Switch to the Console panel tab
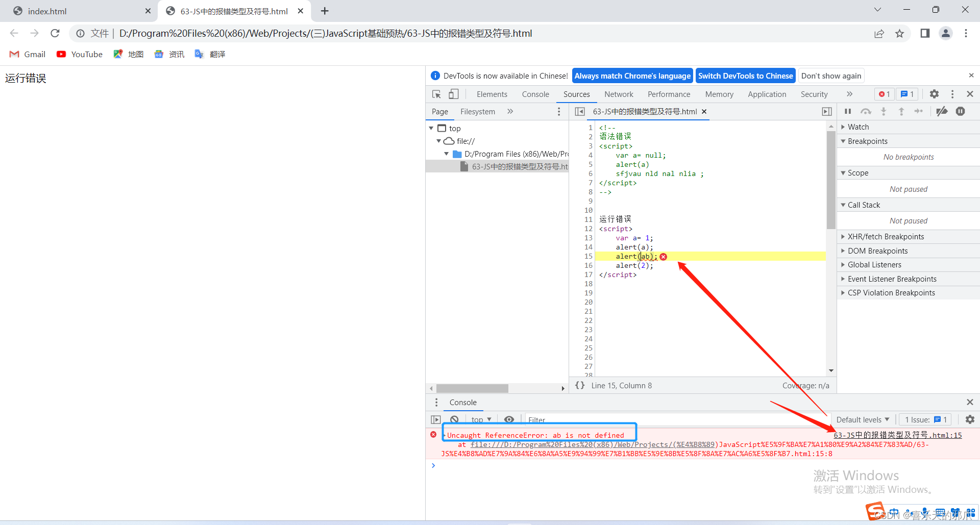This screenshot has width=980, height=525. [x=535, y=94]
